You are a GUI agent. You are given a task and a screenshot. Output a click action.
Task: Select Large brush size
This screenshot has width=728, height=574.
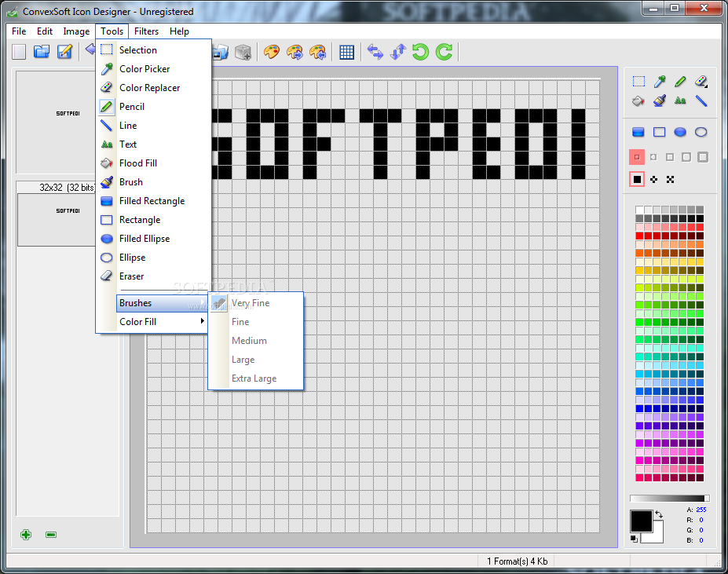point(256,360)
